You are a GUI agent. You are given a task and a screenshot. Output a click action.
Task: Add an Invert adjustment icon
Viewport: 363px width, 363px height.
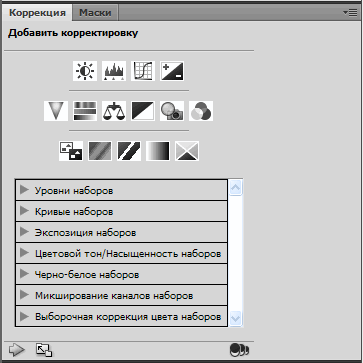click(71, 151)
